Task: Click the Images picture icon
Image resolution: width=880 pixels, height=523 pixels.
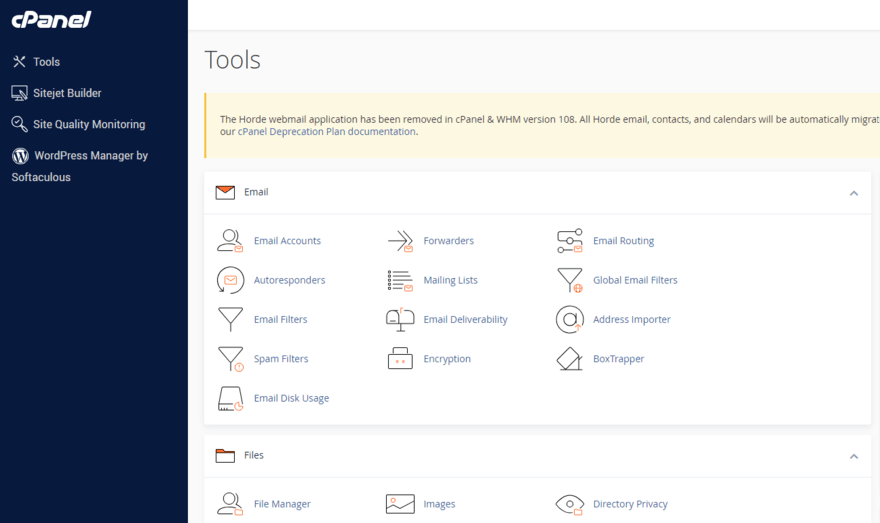Action: pyautogui.click(x=400, y=504)
